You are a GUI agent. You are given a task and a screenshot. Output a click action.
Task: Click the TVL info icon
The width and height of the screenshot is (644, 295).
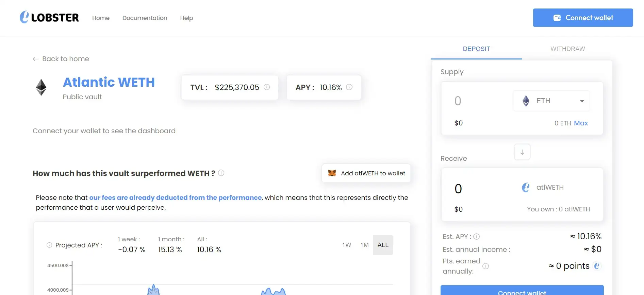(267, 87)
